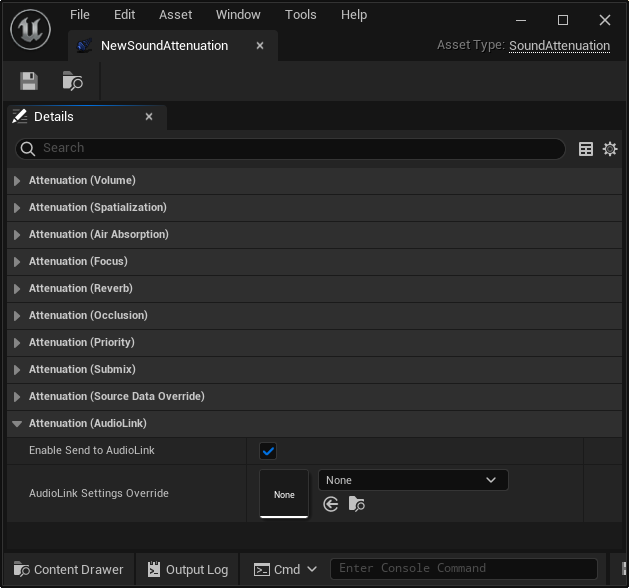629x588 pixels.
Task: Click the Output Log button
Action: [x=187, y=569]
